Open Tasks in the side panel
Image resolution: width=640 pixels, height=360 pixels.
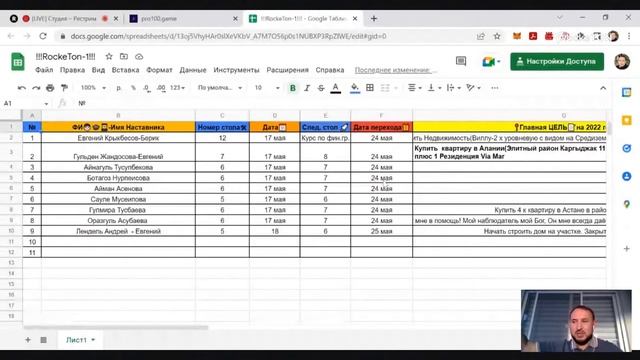coord(627,148)
